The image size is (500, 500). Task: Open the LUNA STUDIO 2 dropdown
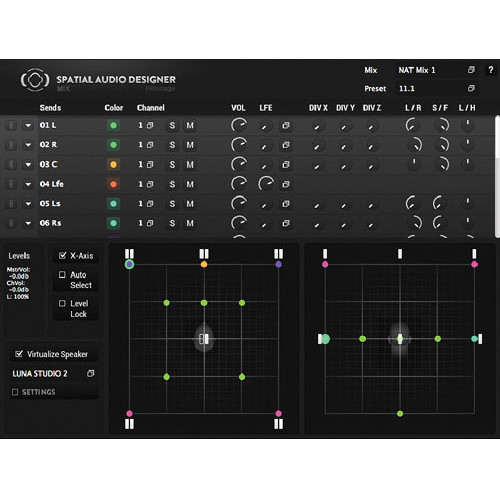(53, 374)
